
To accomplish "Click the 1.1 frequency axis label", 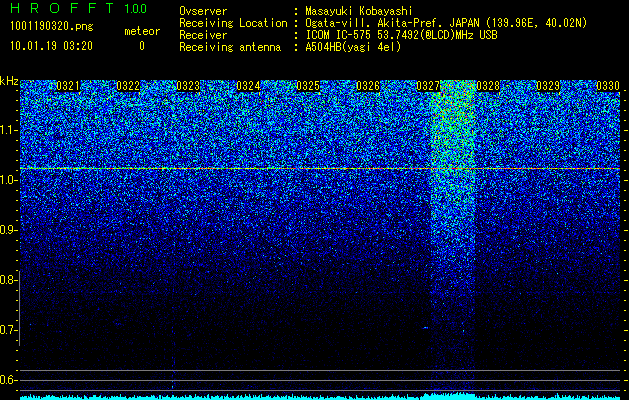I will pyautogui.click(x=8, y=130).
